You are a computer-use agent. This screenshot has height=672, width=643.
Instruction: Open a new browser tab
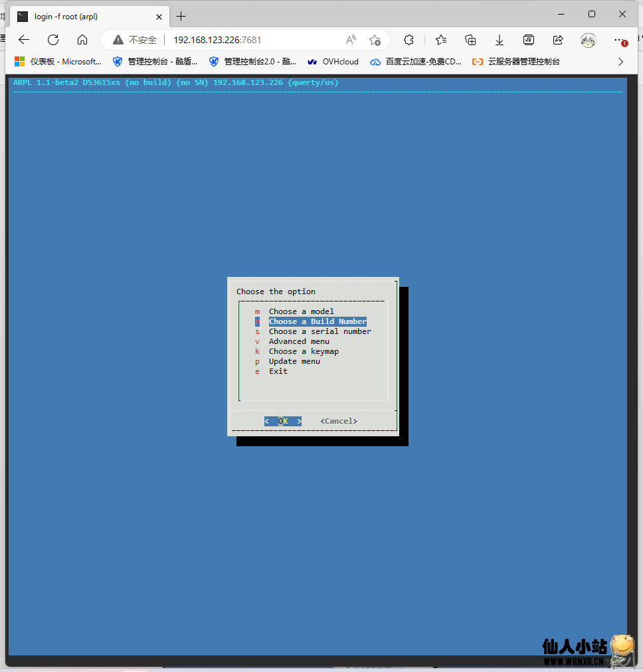tap(181, 17)
